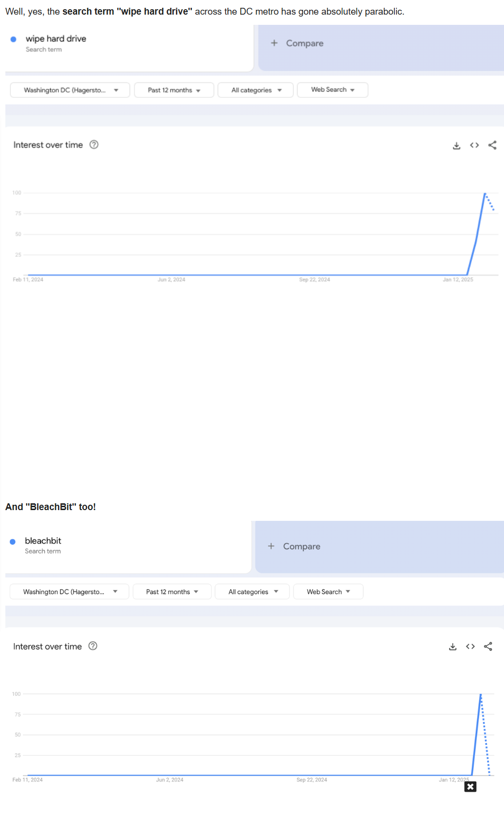
Task: Click the 'Interest over time' heading above bleachbit chart
Action: pyautogui.click(x=47, y=647)
